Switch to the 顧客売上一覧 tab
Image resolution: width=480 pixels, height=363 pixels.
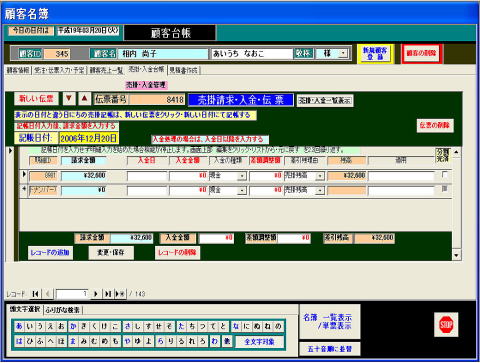coord(106,70)
